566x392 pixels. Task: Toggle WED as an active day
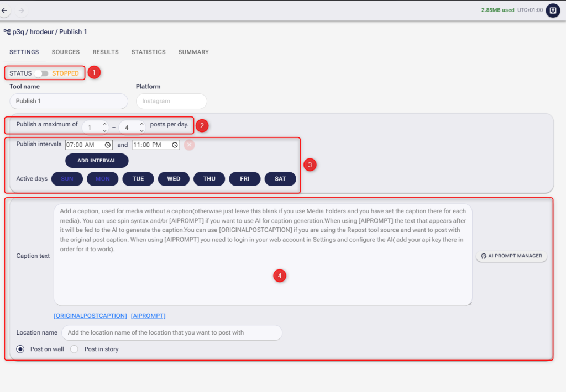tap(174, 178)
